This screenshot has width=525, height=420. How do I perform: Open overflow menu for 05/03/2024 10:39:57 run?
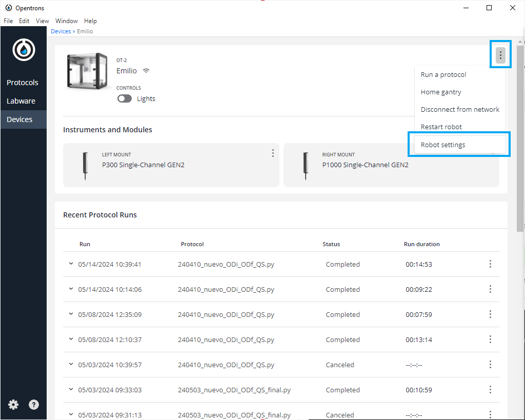click(x=490, y=365)
